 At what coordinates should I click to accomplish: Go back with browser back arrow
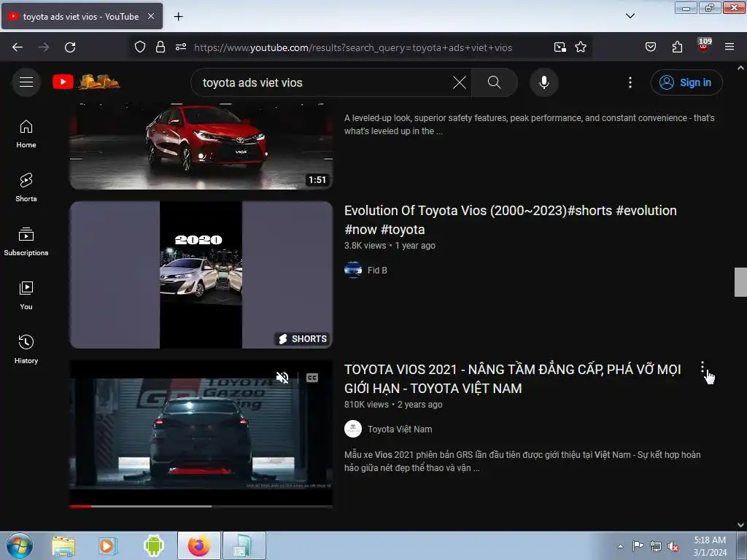point(18,47)
